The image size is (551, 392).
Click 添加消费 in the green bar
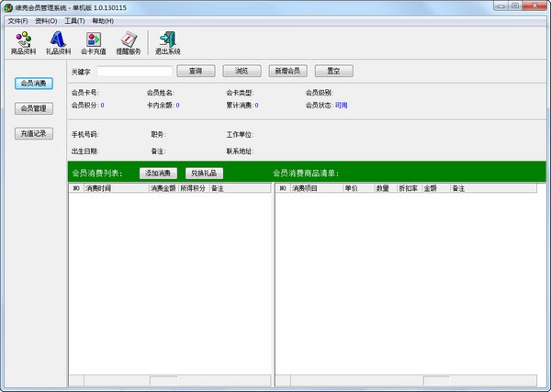[x=159, y=173]
